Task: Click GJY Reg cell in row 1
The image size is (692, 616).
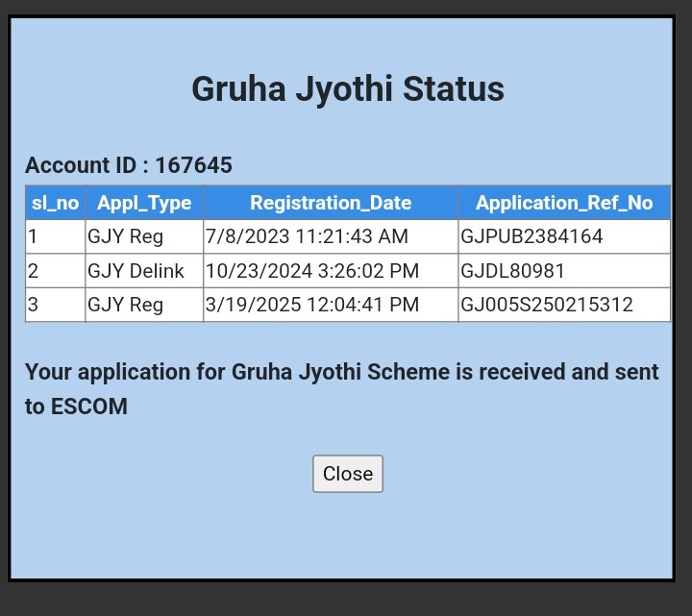Action: [x=144, y=236]
